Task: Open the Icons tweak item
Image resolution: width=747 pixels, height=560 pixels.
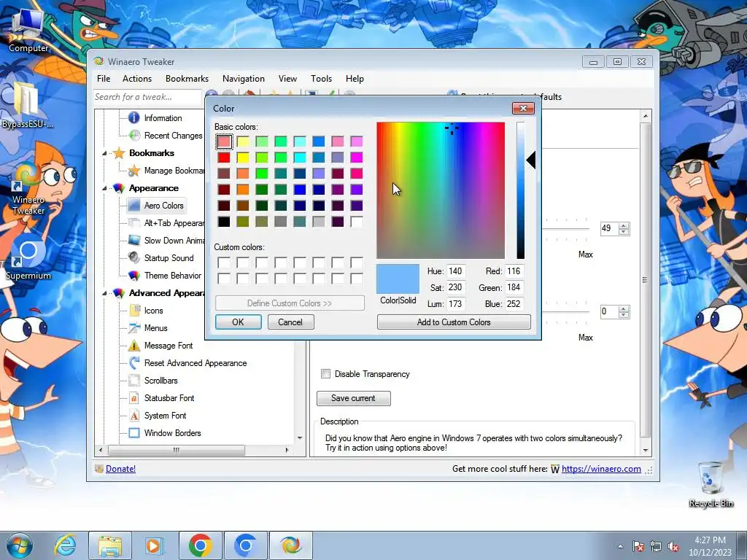Action: pyautogui.click(x=153, y=311)
